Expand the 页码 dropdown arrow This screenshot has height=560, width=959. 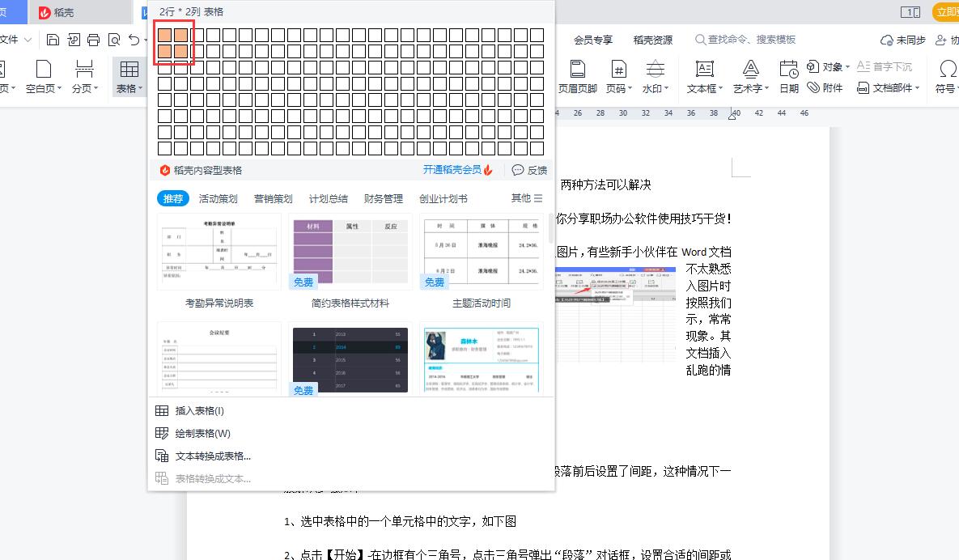630,89
